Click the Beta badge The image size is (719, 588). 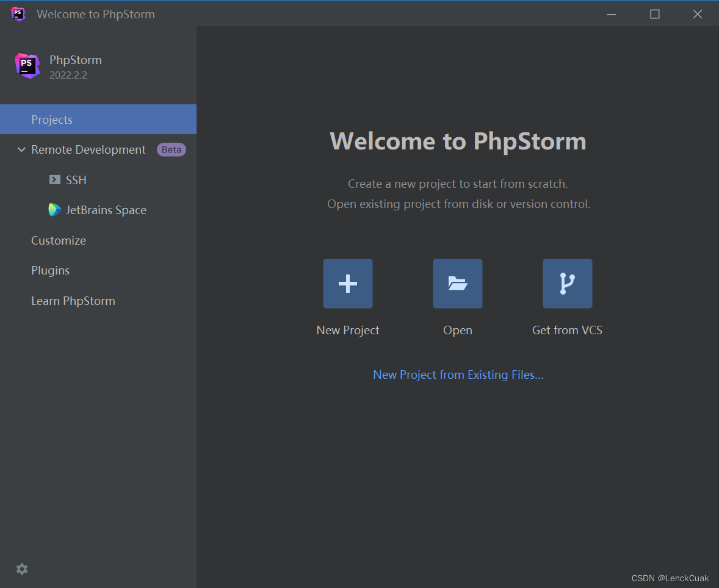tap(171, 150)
